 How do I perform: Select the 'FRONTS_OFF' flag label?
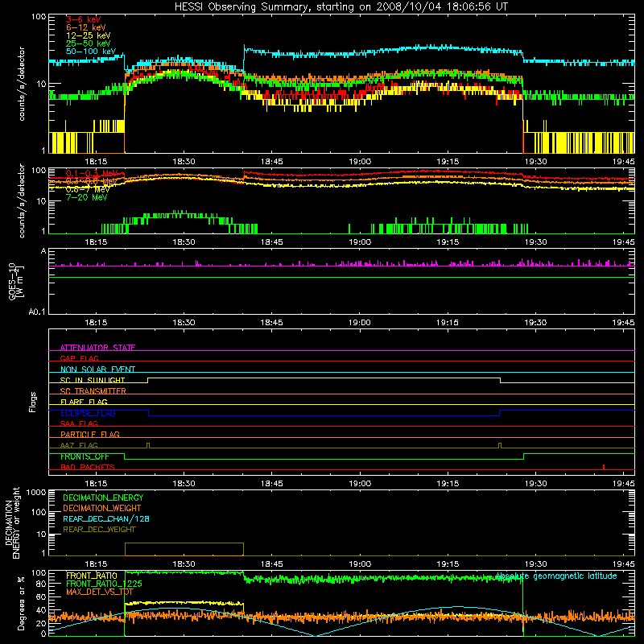click(85, 456)
